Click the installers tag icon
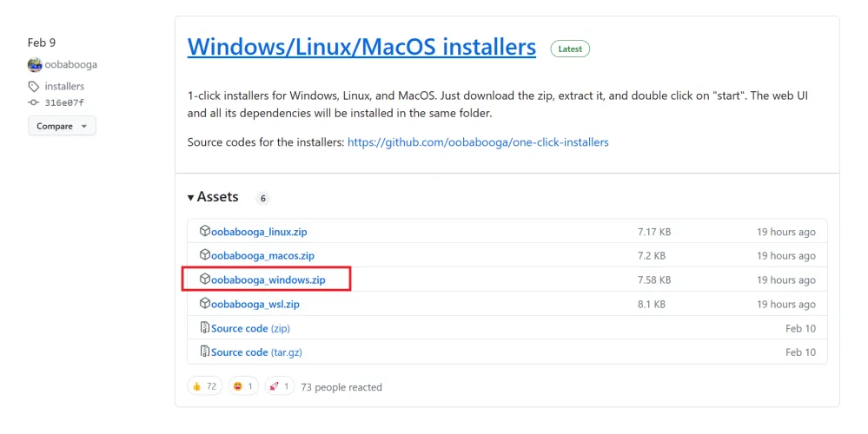Viewport: 868px width, 434px height. 34,87
